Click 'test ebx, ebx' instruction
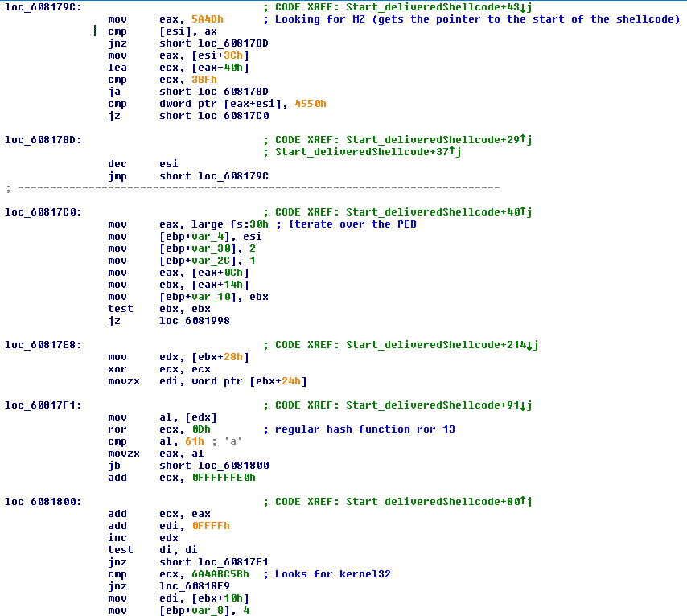This screenshot has width=687, height=616. pyautogui.click(x=159, y=309)
